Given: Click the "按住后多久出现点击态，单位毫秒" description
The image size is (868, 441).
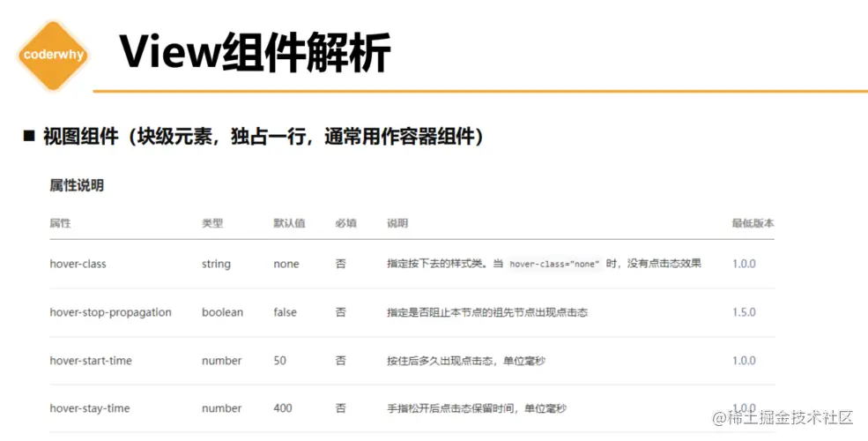Looking at the screenshot, I should [466, 361].
